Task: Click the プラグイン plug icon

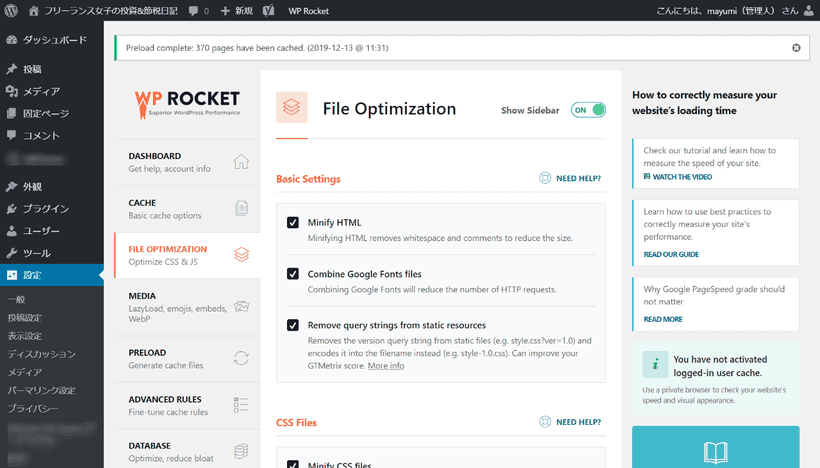Action: tap(12, 209)
